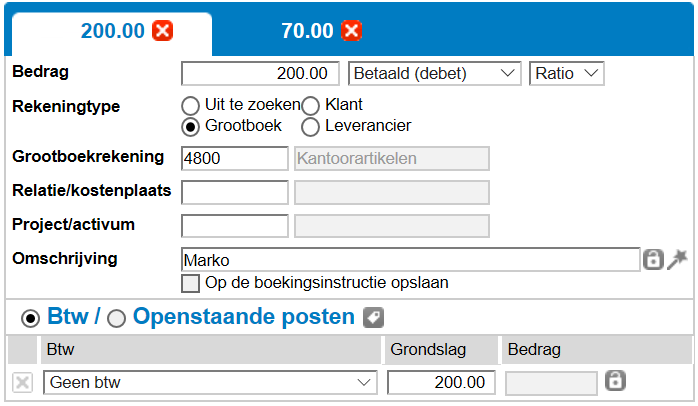
Task: Close the 200.00 tab with red X
Action: [x=162, y=31]
